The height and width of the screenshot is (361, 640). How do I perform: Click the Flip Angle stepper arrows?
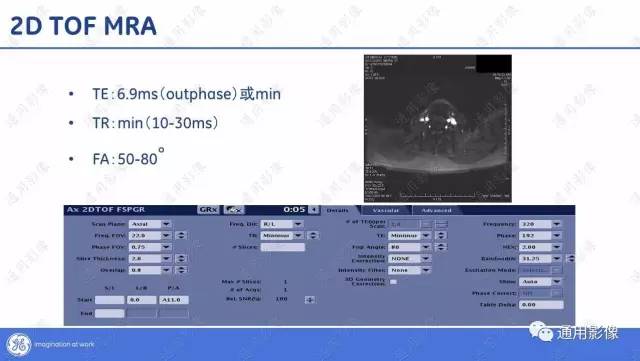440,247
